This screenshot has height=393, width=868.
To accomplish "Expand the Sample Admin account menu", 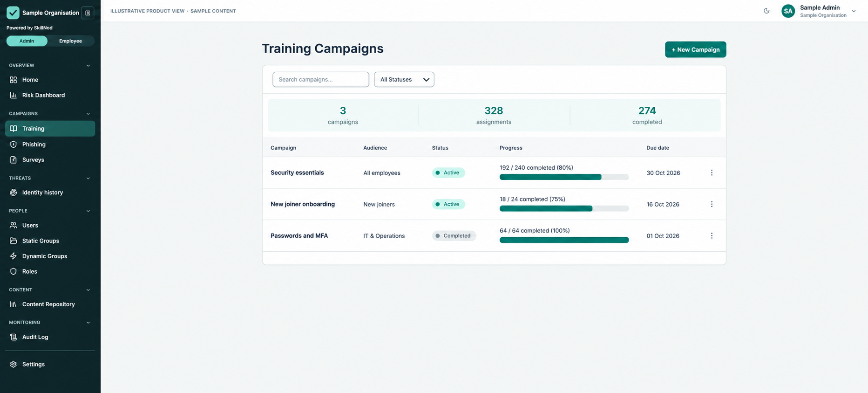I will pos(854,11).
